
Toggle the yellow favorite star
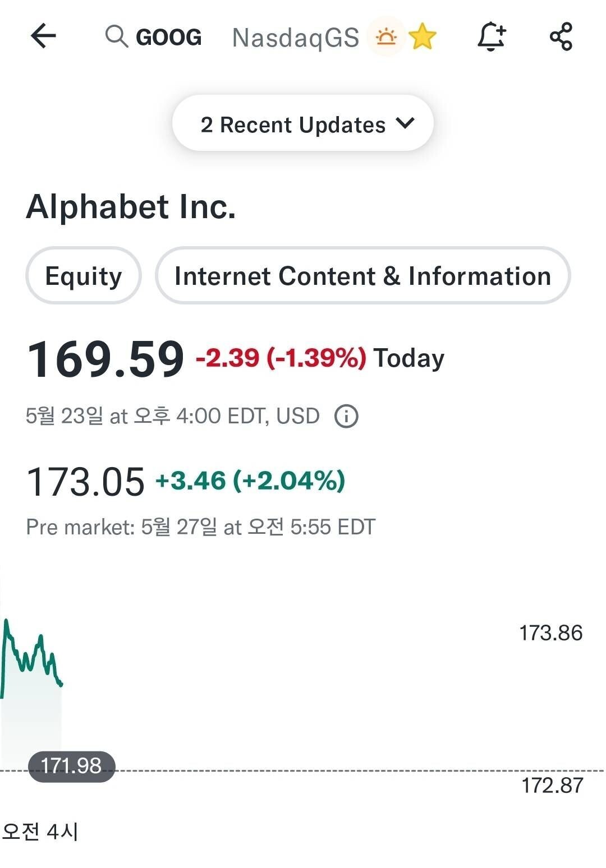(x=423, y=38)
